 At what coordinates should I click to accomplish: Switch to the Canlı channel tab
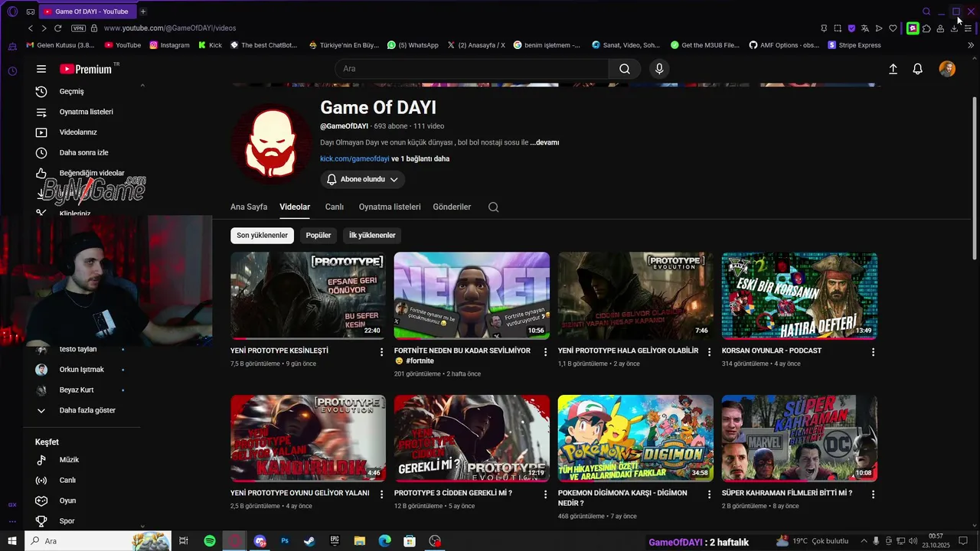pos(335,207)
